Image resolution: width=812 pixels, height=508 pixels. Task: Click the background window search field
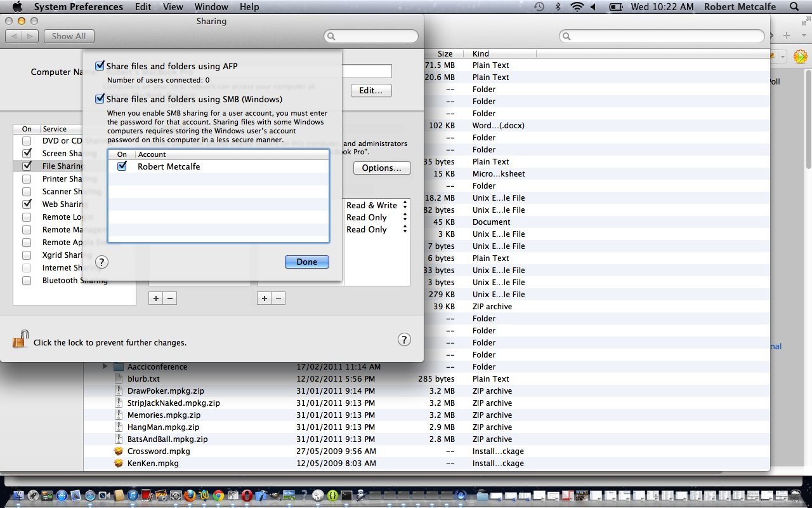662,36
